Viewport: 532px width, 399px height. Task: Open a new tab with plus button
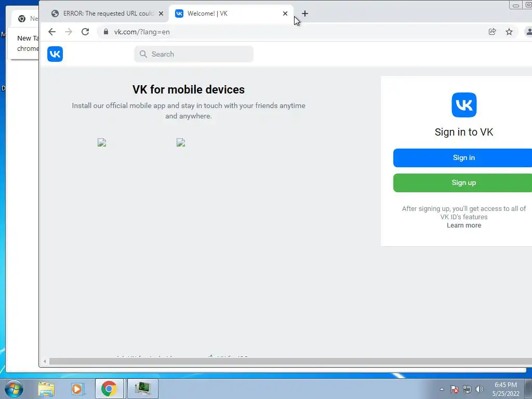coord(305,14)
